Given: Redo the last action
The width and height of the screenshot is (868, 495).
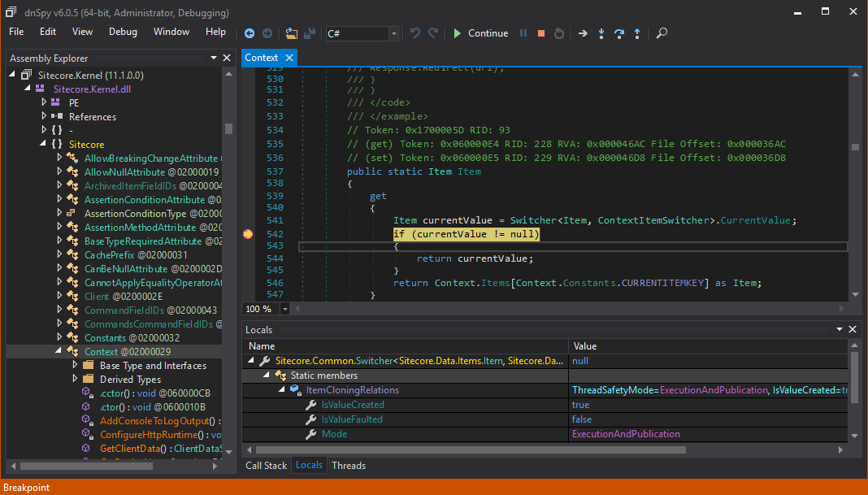Looking at the screenshot, I should pyautogui.click(x=433, y=33).
